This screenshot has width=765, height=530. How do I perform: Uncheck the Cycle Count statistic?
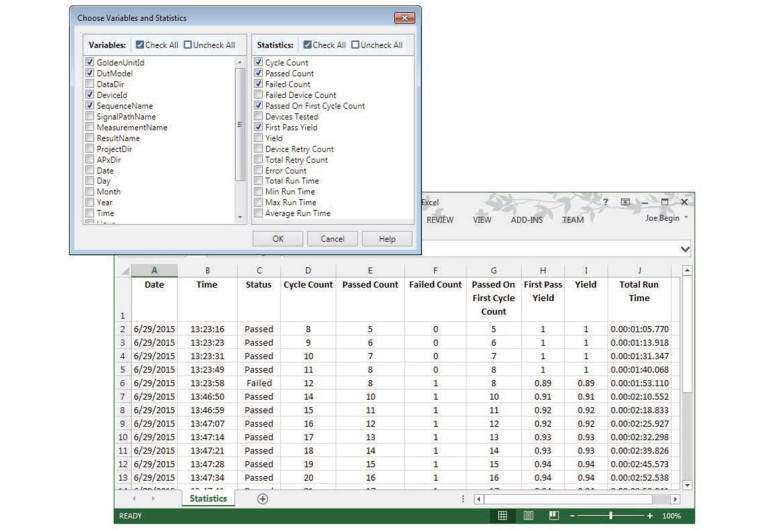(x=259, y=62)
